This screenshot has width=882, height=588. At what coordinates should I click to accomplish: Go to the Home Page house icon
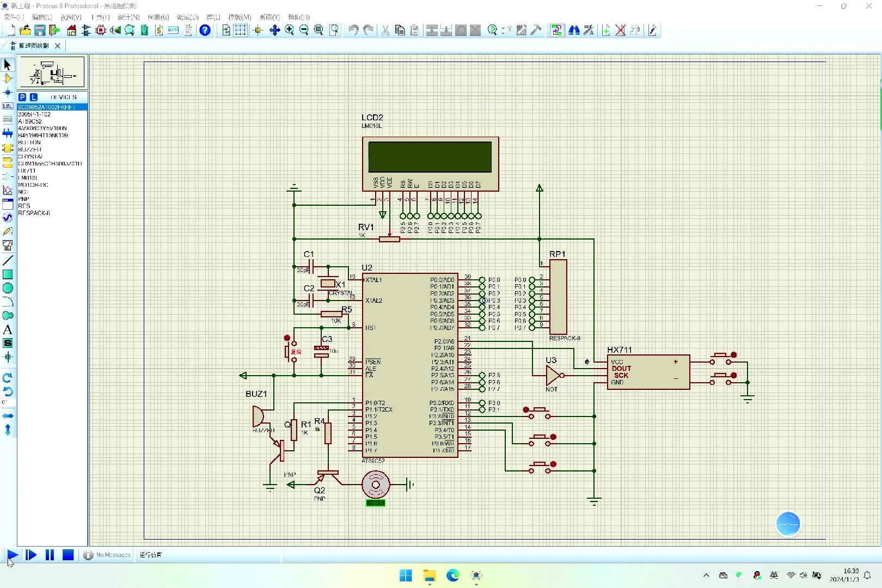tap(71, 30)
